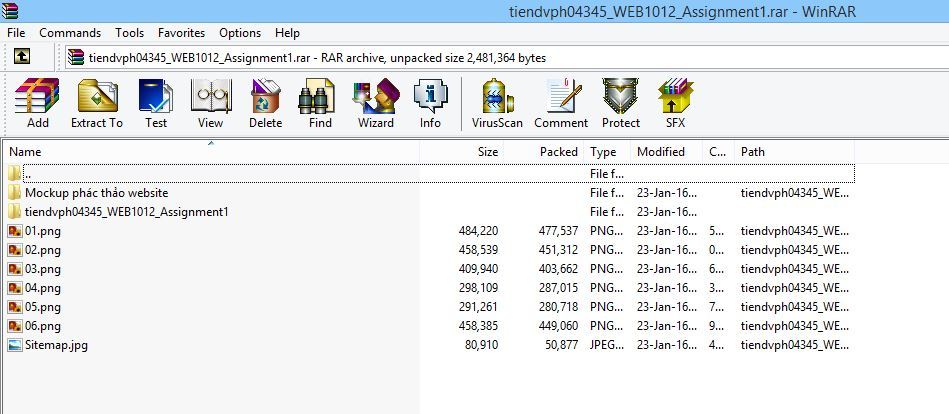The width and height of the screenshot is (949, 414).
Task: Select the 06.png file name
Action: tap(43, 326)
